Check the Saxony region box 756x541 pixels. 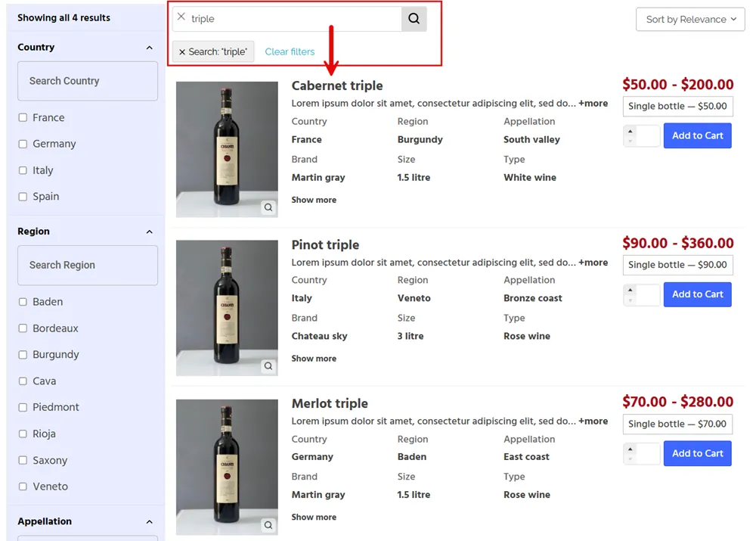(23, 460)
